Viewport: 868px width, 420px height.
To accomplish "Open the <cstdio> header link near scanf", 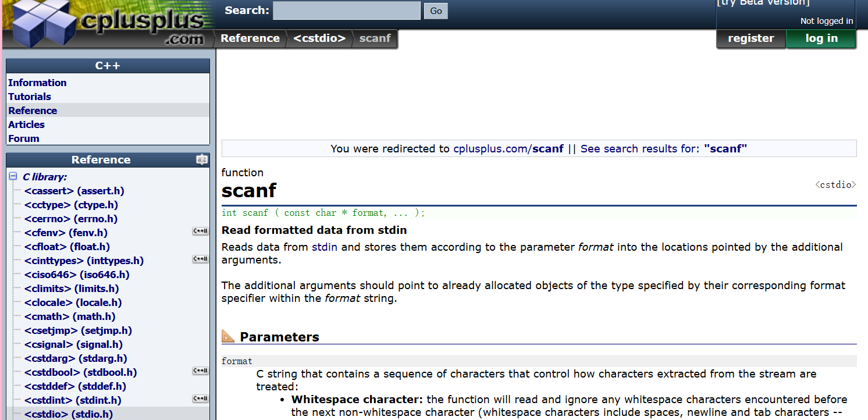I will pyautogui.click(x=836, y=184).
